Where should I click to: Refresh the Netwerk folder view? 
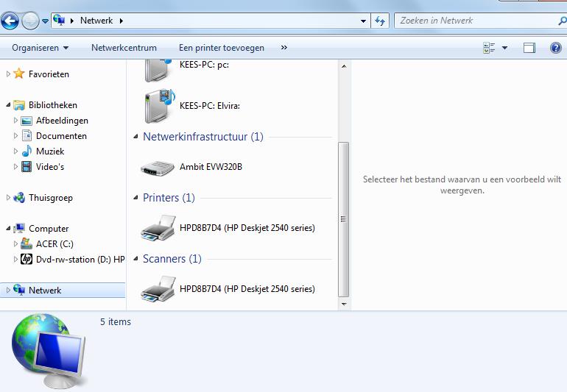pos(380,21)
